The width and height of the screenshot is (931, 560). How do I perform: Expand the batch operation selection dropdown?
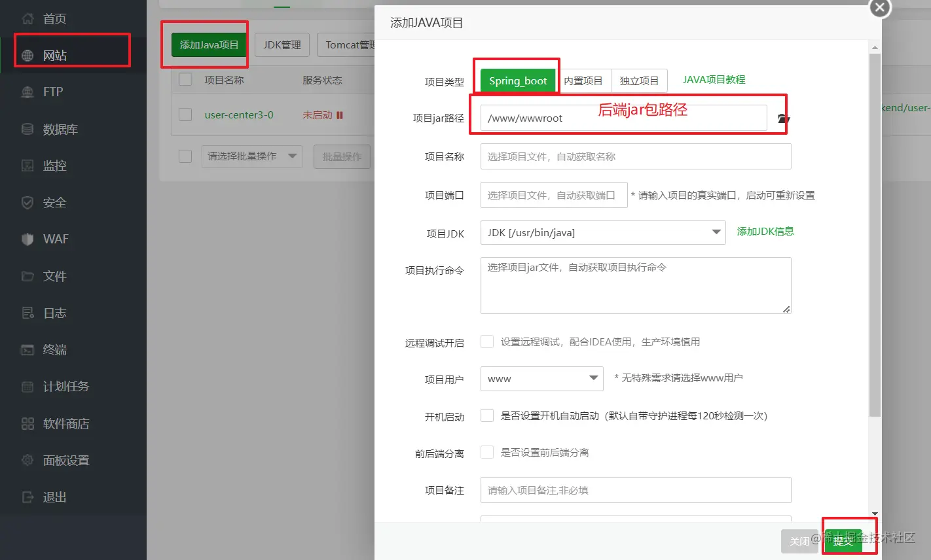[252, 156]
